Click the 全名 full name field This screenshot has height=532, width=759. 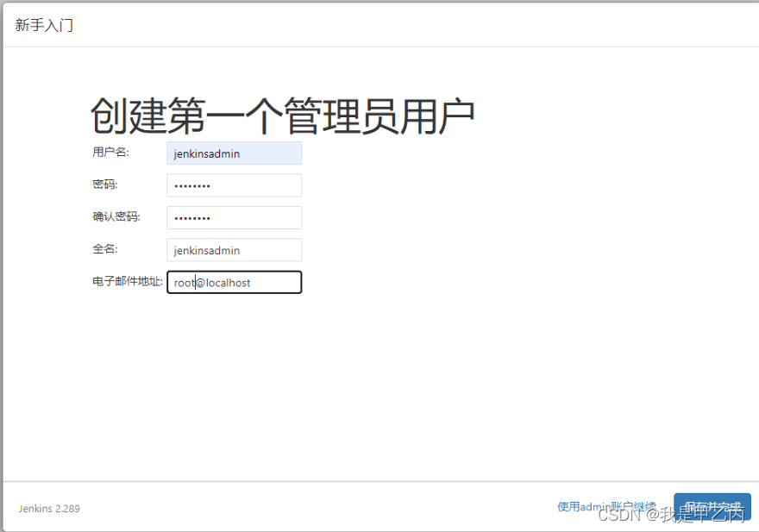click(x=235, y=250)
